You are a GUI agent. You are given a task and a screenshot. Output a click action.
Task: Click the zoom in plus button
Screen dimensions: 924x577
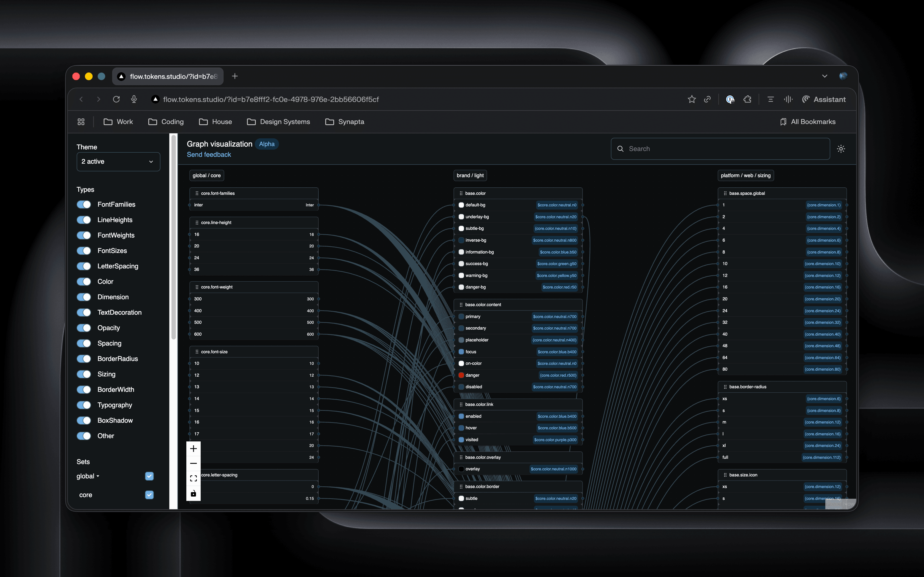pos(194,449)
